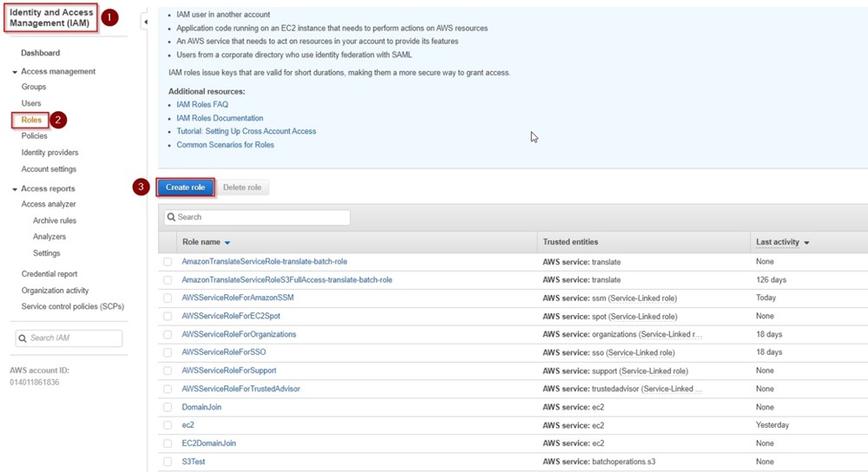Open Access analyzer in the sidebar

(49, 204)
